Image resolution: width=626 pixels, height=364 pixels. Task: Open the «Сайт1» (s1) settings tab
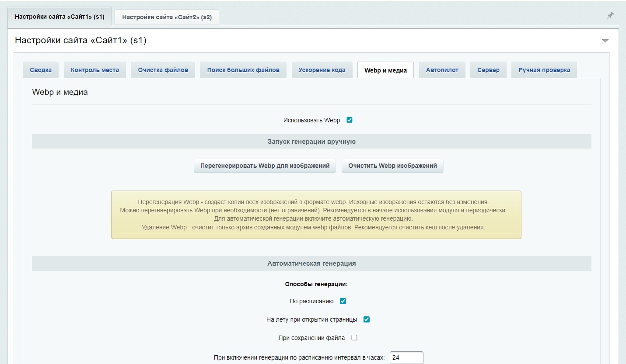coord(59,17)
